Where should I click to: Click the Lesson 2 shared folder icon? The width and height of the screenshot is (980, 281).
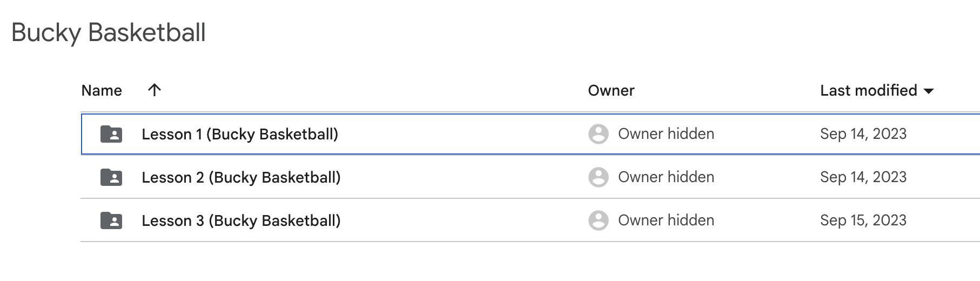[x=111, y=177]
